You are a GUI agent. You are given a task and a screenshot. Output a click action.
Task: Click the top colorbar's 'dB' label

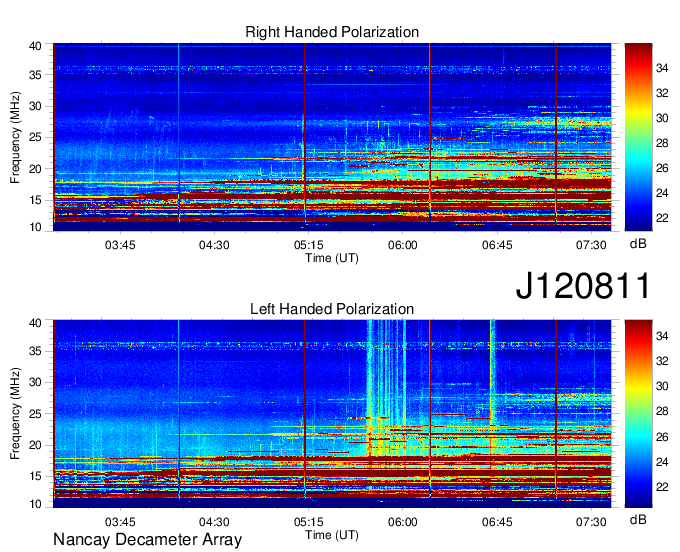pos(638,244)
